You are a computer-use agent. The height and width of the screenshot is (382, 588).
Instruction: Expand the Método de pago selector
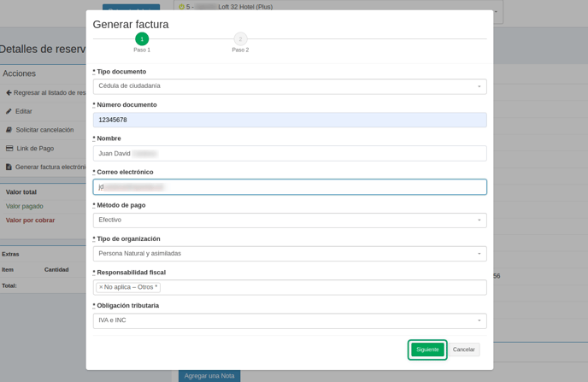pos(289,220)
